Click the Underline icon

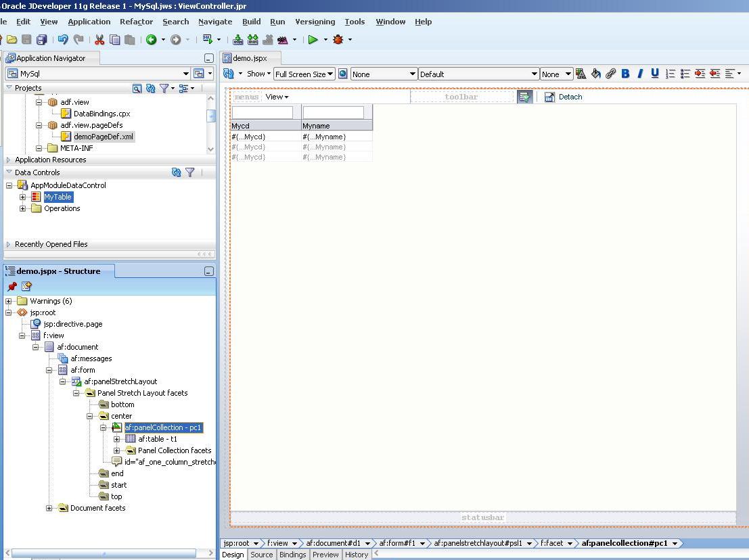pyautogui.click(x=655, y=73)
